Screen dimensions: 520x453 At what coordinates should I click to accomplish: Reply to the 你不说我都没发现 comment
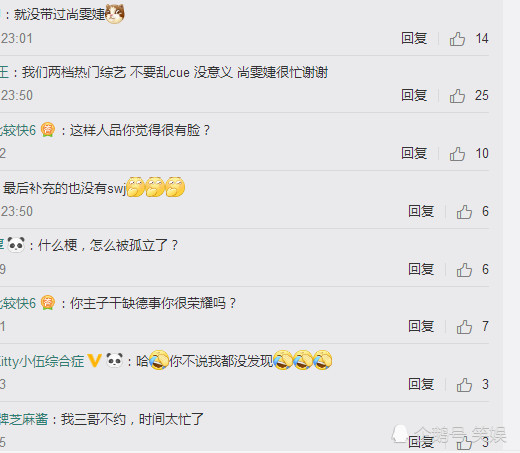(x=421, y=384)
